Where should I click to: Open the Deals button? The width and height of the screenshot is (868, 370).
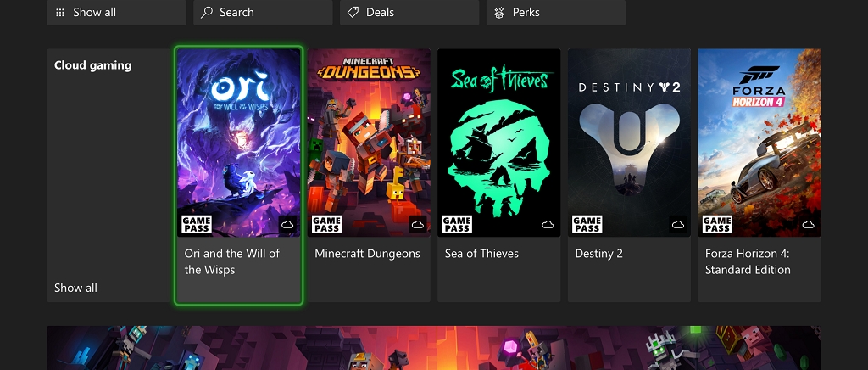409,12
